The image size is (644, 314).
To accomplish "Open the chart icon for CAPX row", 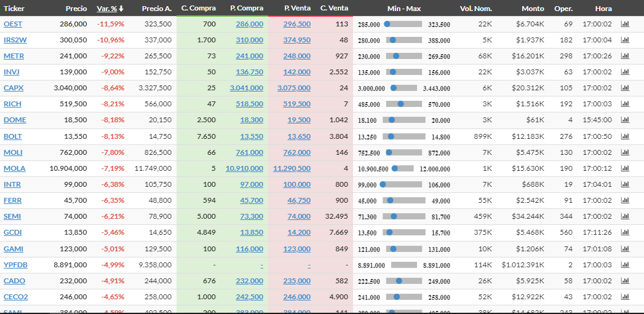I will pos(625,88).
